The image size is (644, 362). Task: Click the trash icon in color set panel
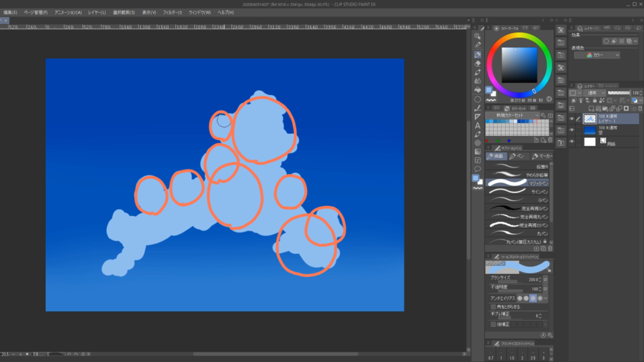(x=550, y=140)
